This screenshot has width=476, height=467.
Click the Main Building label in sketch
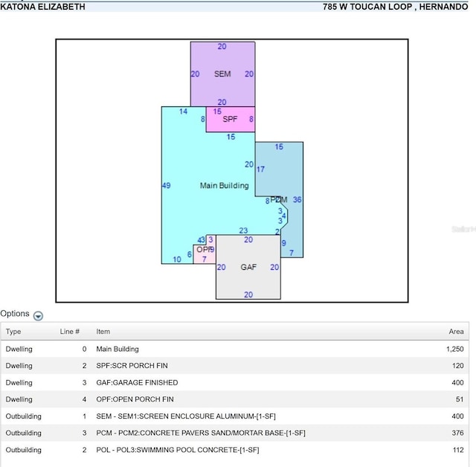click(225, 186)
